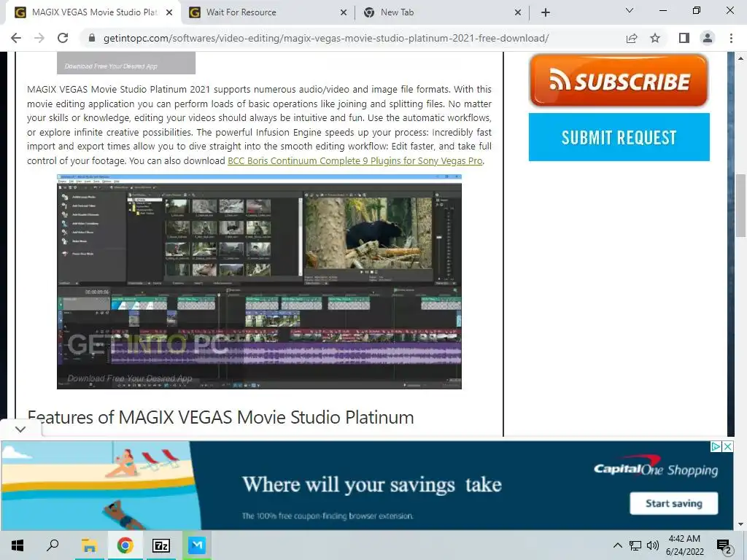Open the volume tray icon

coord(653,545)
